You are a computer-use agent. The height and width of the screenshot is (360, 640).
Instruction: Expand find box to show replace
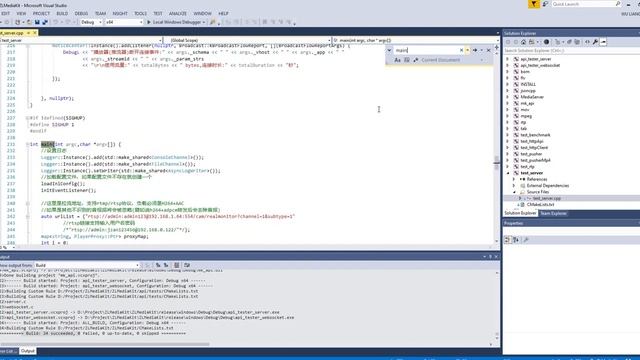coord(389,50)
